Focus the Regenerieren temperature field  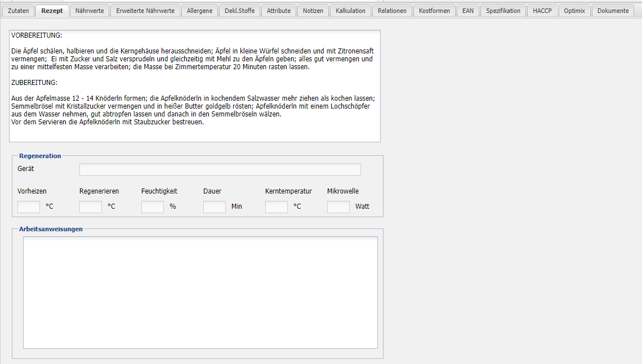[91, 207]
